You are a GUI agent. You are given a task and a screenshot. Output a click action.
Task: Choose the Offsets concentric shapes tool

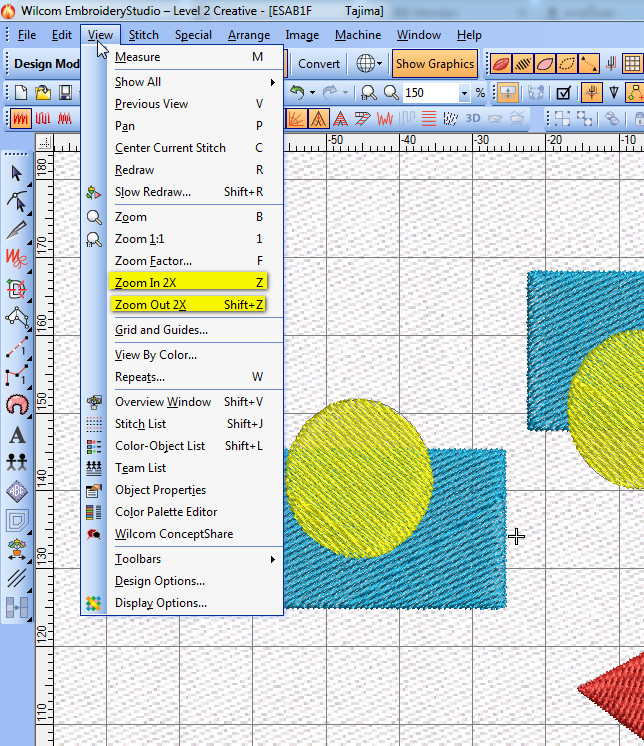pyautogui.click(x=17, y=520)
